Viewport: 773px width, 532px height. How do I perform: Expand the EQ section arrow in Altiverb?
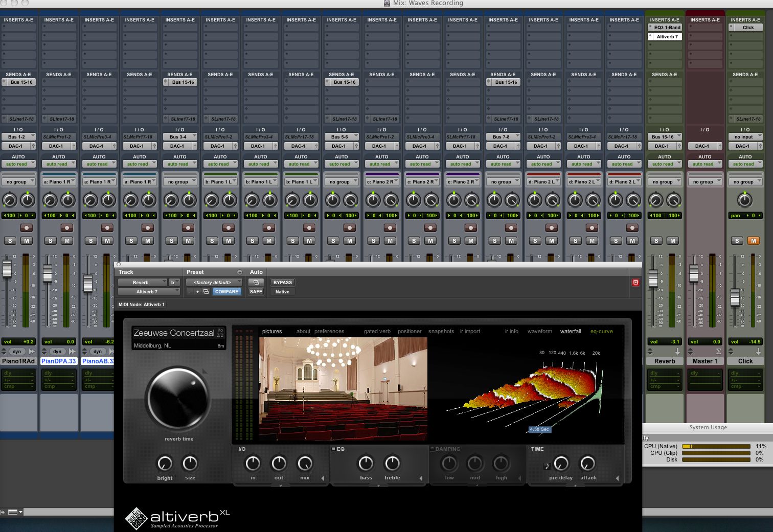[421, 478]
